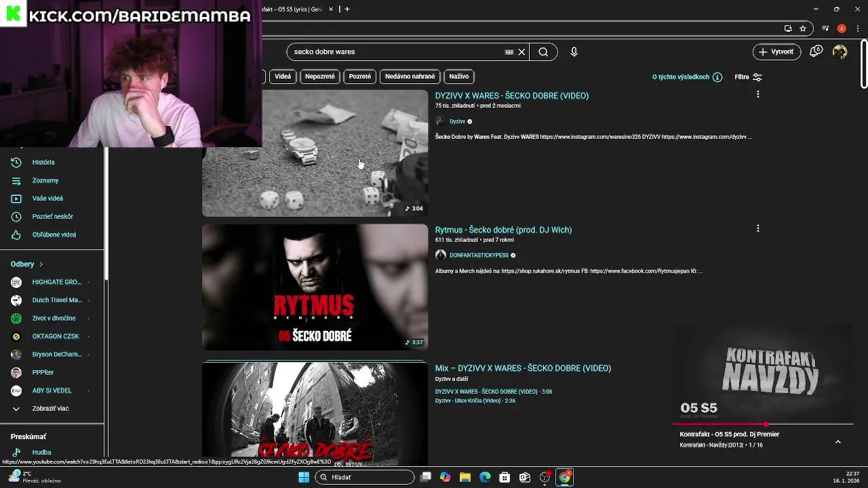Click the Kontrafakt Navždy miniplayer video
The height and width of the screenshot is (488, 868).
[x=763, y=373]
